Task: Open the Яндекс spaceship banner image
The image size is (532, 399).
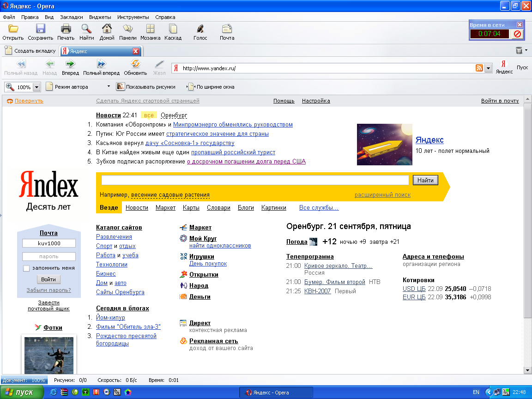Action: 384,145
